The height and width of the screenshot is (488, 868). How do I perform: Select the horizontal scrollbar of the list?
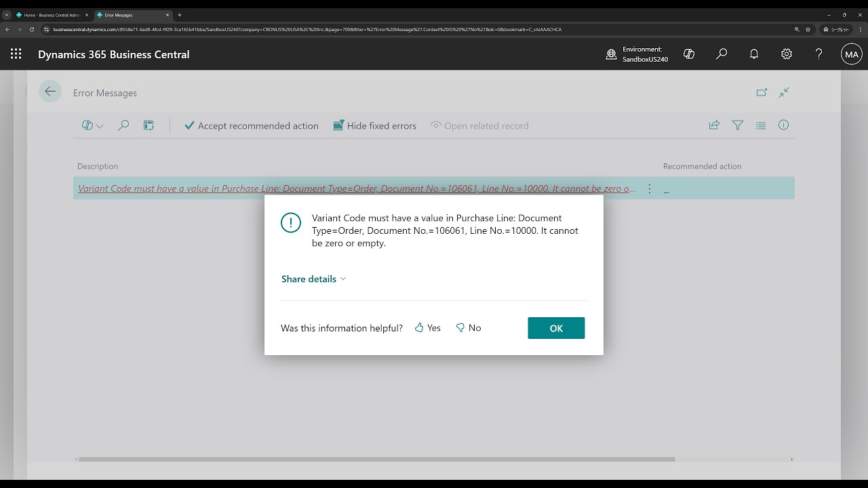point(377,460)
